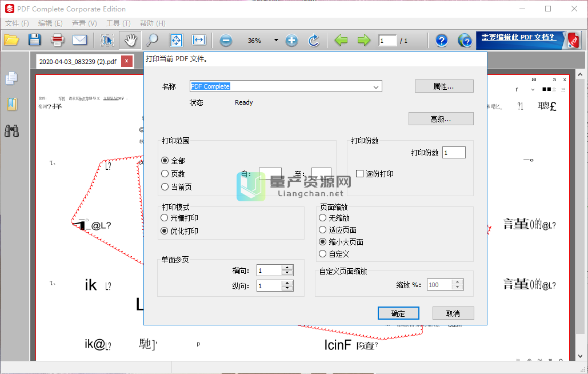
Task: Select 当前页 print range option
Action: coord(165,187)
